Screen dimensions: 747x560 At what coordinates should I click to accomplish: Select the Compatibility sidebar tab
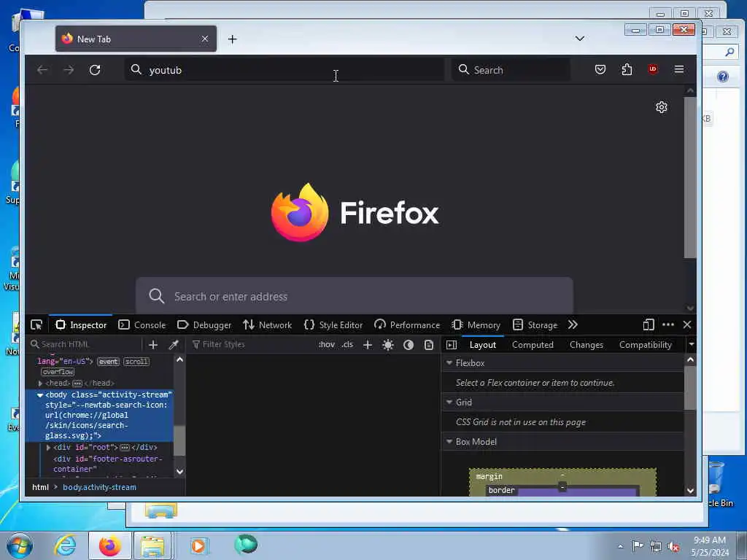coord(645,345)
